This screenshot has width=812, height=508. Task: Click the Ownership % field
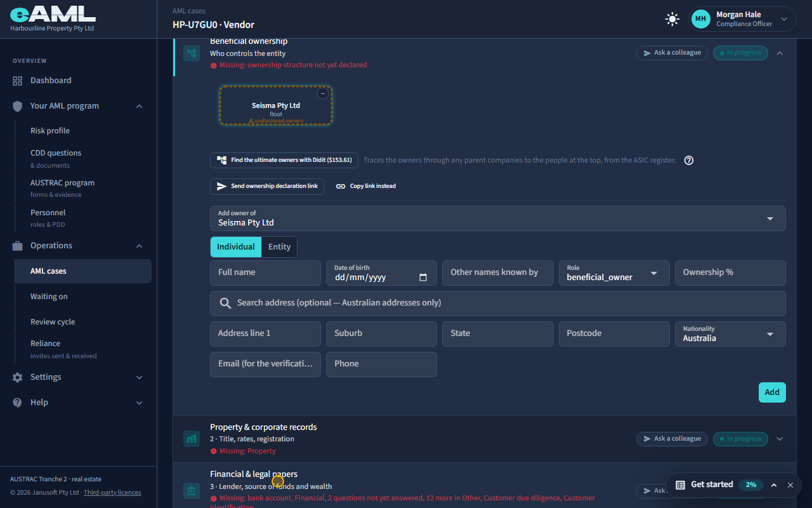730,273
